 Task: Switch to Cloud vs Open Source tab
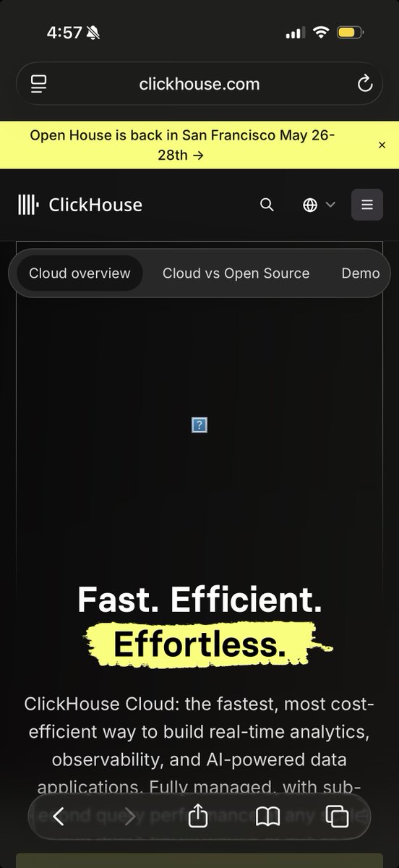[x=236, y=273]
